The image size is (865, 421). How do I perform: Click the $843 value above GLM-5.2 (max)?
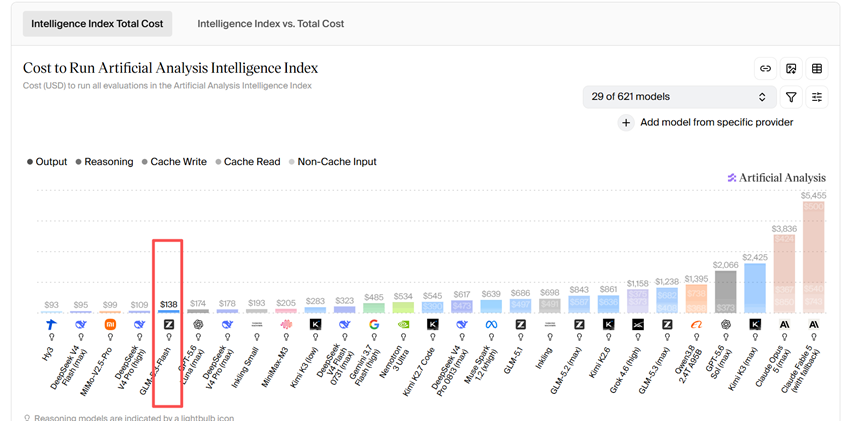(x=579, y=290)
